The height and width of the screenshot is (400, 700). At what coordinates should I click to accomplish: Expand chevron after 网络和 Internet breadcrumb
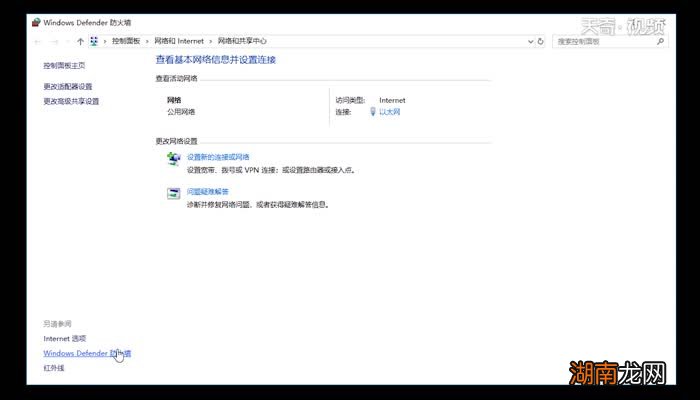click(x=211, y=41)
